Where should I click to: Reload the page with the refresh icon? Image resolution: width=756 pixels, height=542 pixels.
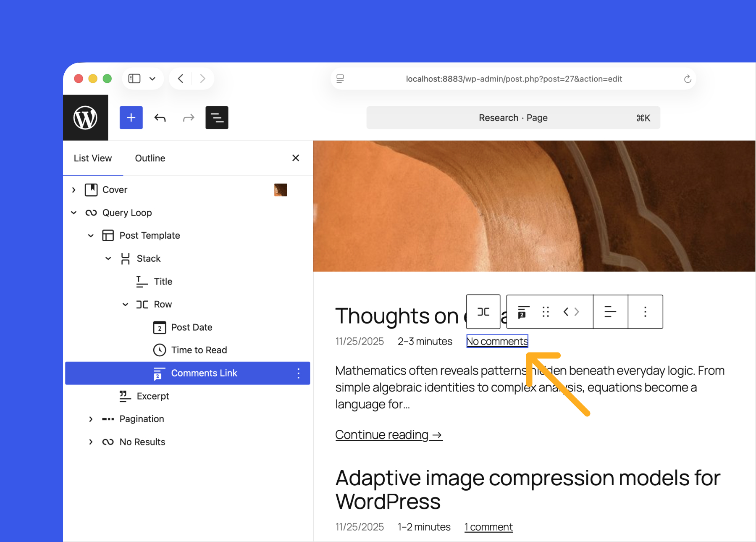tap(687, 79)
